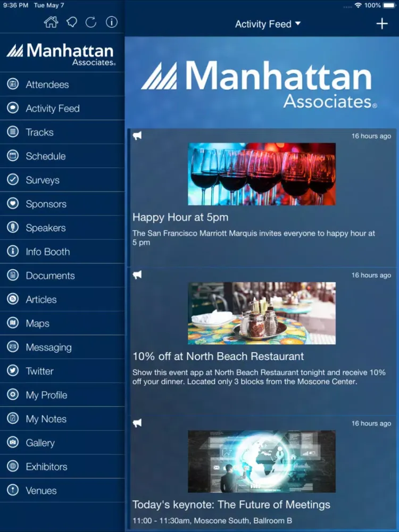
Task: Click the Articles icon
Action: pyautogui.click(x=13, y=299)
